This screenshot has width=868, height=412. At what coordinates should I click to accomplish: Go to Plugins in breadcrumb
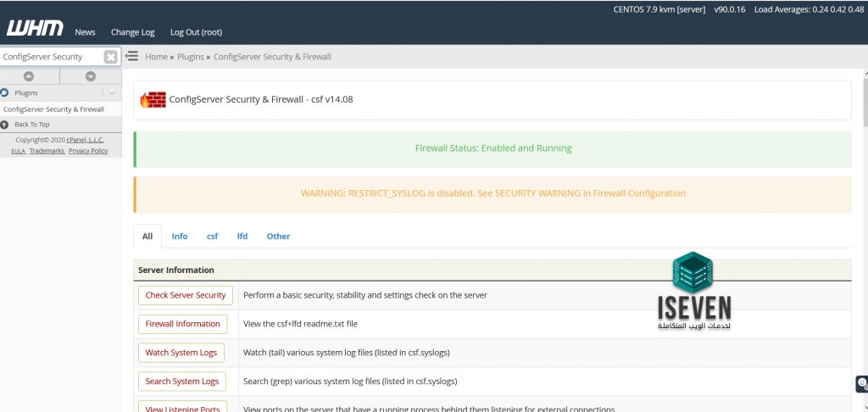coord(191,57)
